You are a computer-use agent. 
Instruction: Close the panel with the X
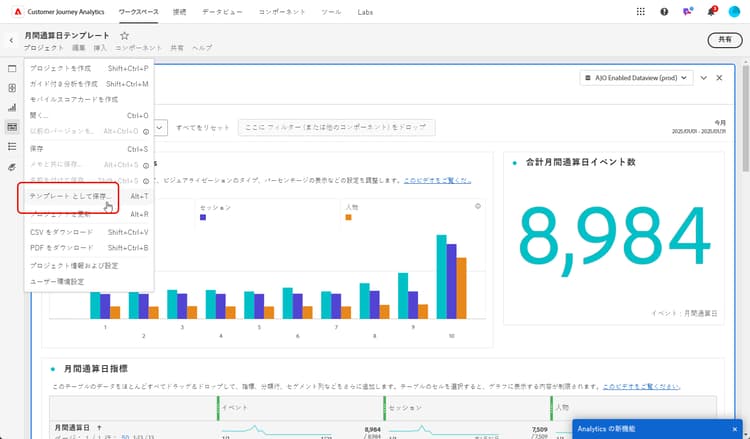coord(719,77)
